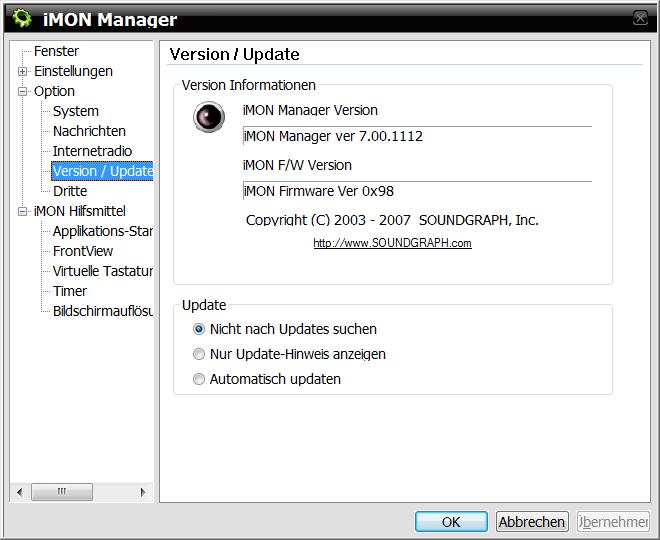The height and width of the screenshot is (540, 660).
Task: Go to Internetradio settings
Action: 92,151
